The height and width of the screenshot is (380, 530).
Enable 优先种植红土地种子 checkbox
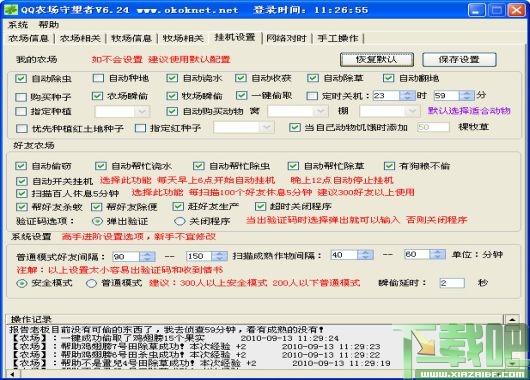22,128
